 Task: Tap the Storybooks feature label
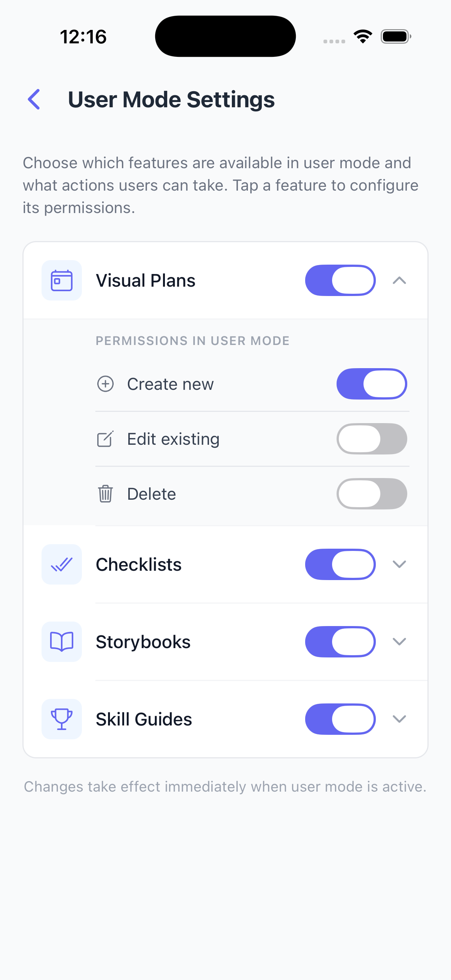pyautogui.click(x=143, y=642)
